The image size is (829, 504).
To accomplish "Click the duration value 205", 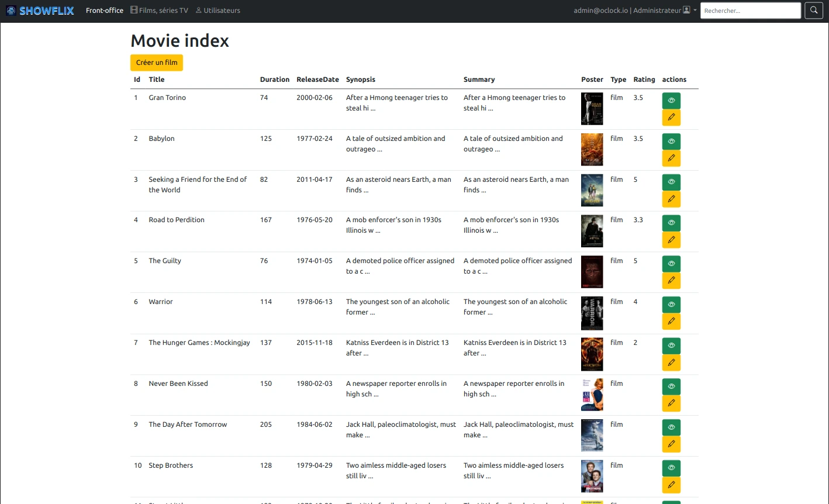I will coord(266,424).
